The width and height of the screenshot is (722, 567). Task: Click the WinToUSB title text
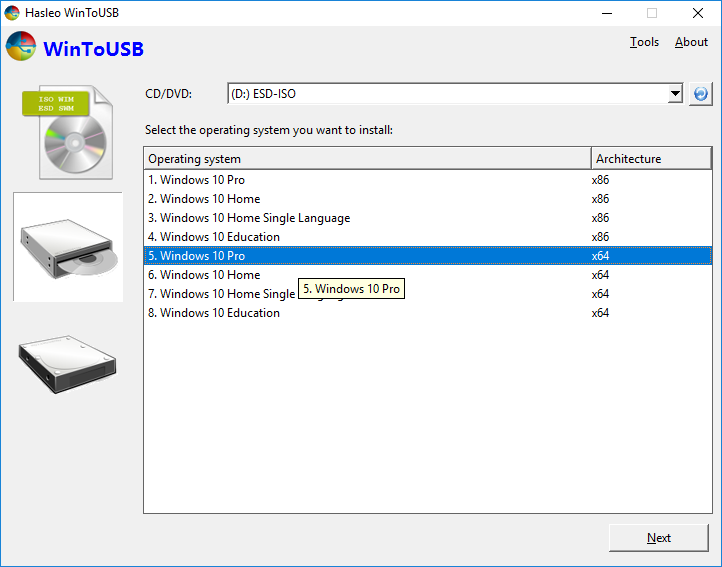(x=93, y=49)
